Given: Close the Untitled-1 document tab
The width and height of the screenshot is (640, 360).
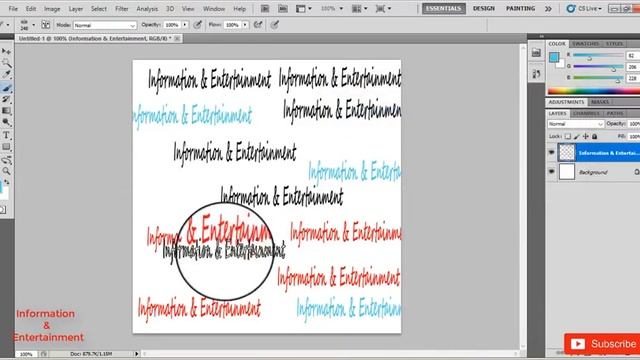Looking at the screenshot, I should tap(177, 38).
